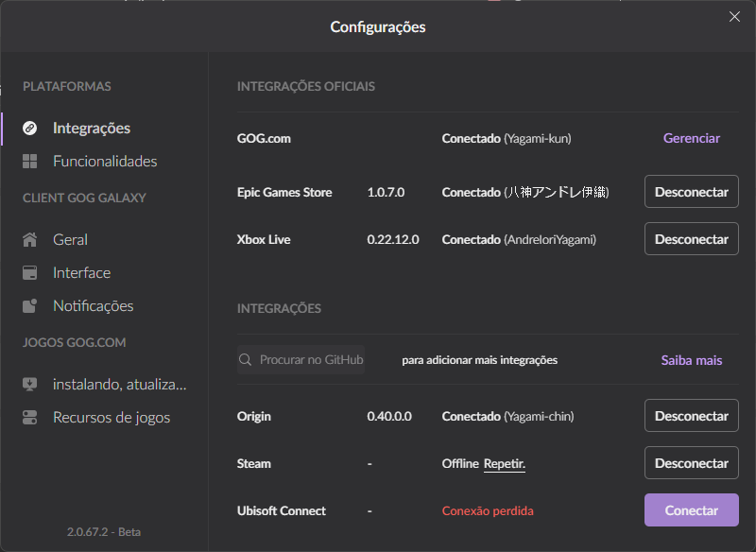
Task: Disconnect the Steam integration
Action: click(x=692, y=463)
